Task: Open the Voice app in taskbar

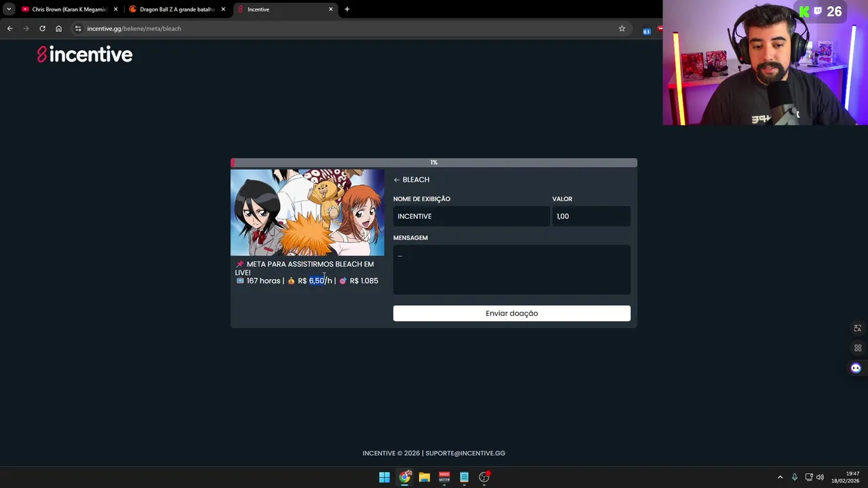Action: [x=444, y=477]
